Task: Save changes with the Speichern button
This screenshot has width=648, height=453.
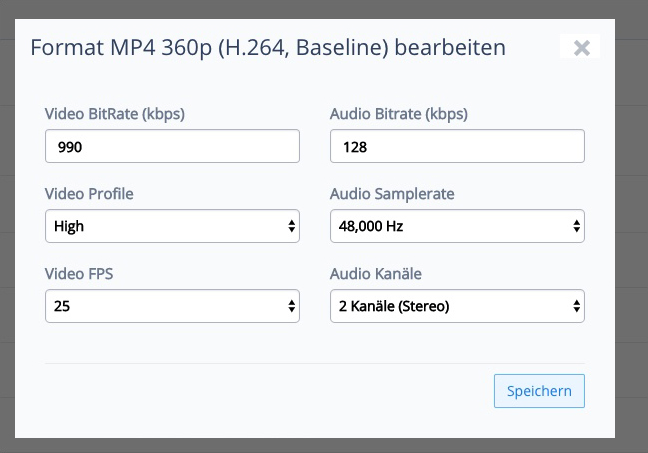Action: (539, 391)
